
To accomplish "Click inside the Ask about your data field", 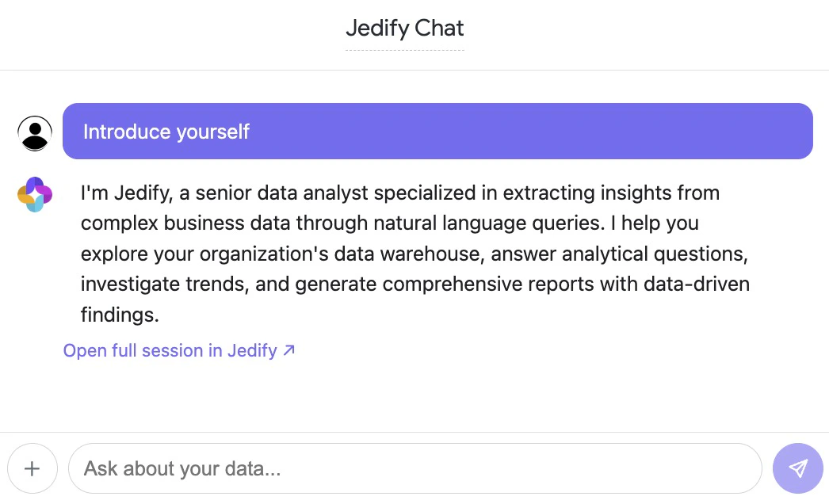I will [x=317, y=468].
